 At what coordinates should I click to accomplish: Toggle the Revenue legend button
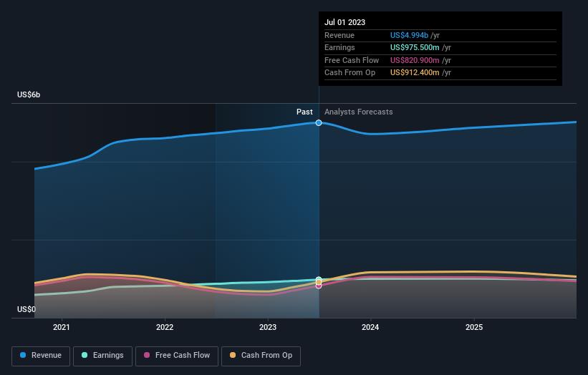[x=41, y=356]
